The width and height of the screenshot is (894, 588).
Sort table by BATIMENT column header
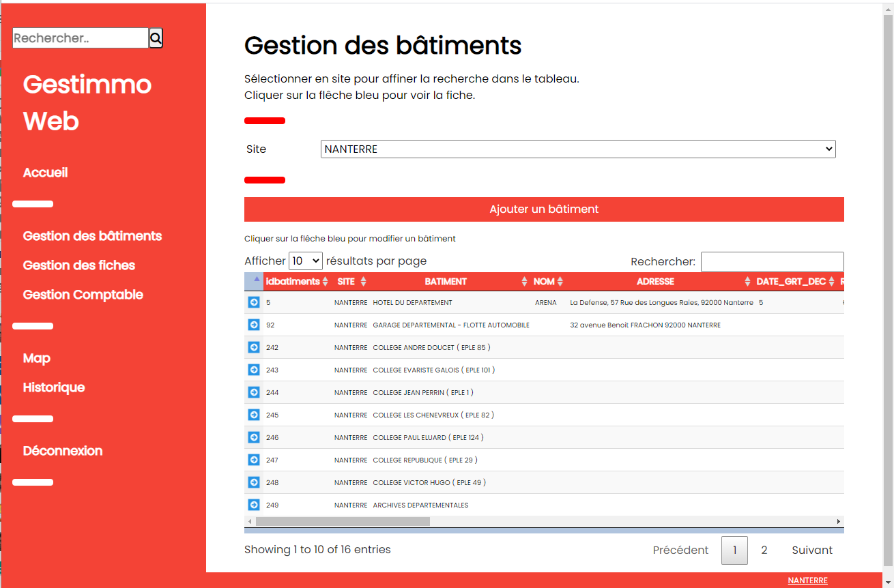tap(446, 282)
